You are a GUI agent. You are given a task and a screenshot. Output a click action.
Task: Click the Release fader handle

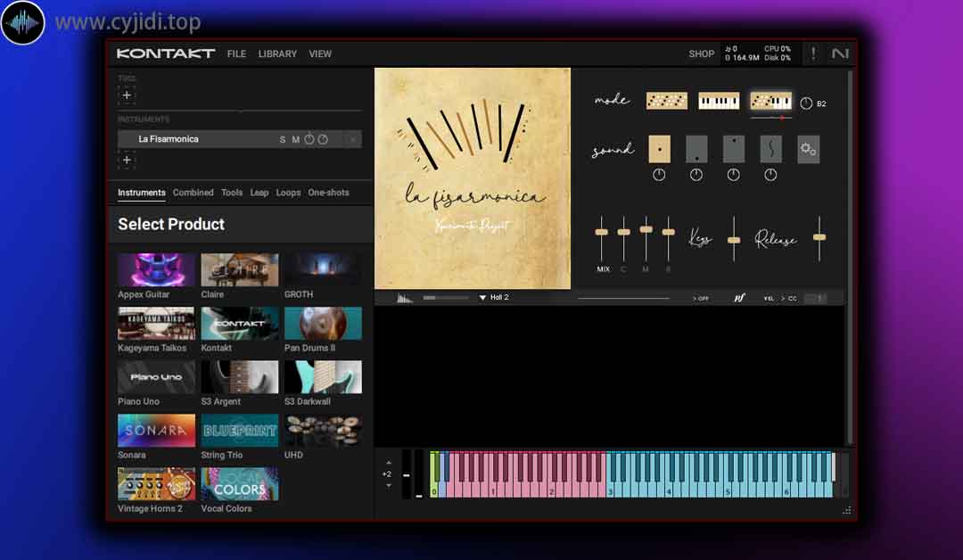(819, 237)
